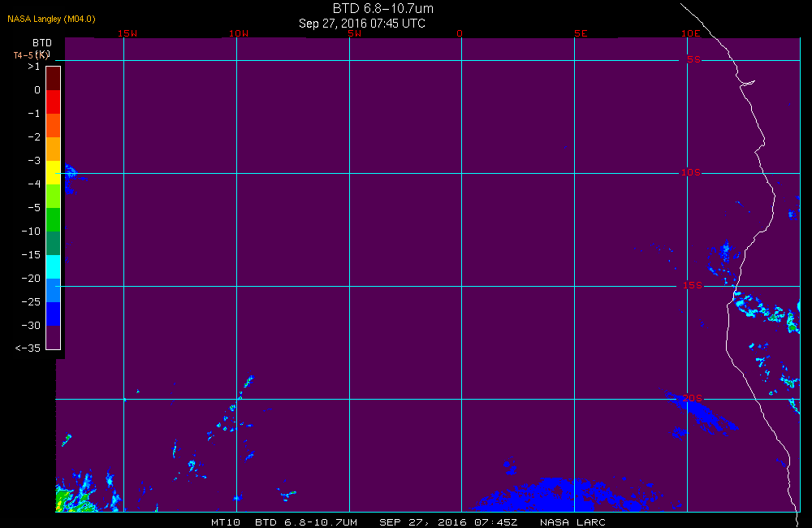Click the orange-red colorbar segment
The image size is (812, 528).
tap(54, 125)
